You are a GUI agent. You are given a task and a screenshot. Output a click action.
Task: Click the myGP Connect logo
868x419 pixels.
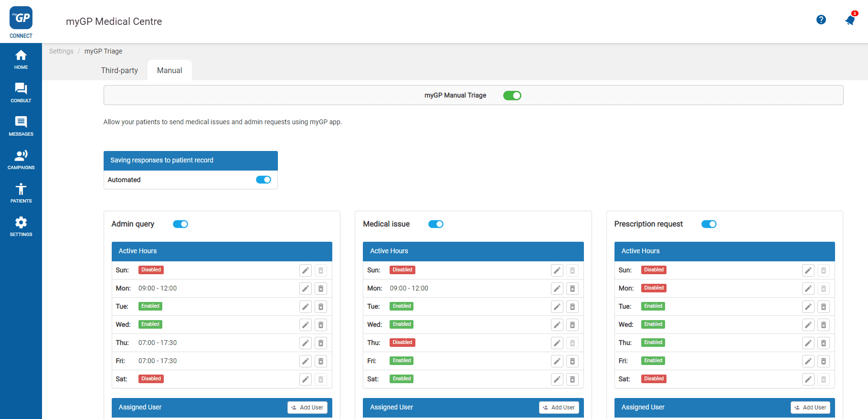point(21,22)
